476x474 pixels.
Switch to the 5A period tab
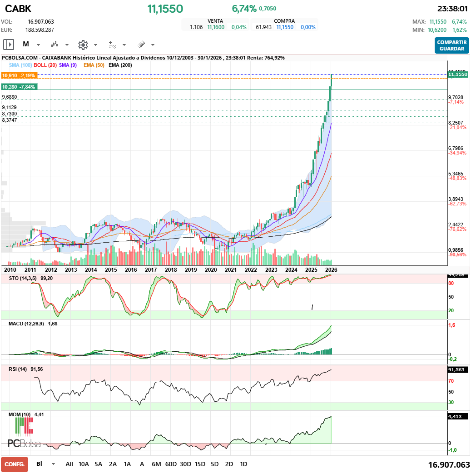coord(98,464)
